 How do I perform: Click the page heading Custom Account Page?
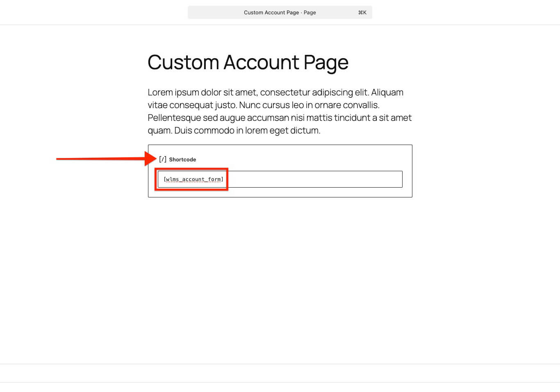click(248, 62)
